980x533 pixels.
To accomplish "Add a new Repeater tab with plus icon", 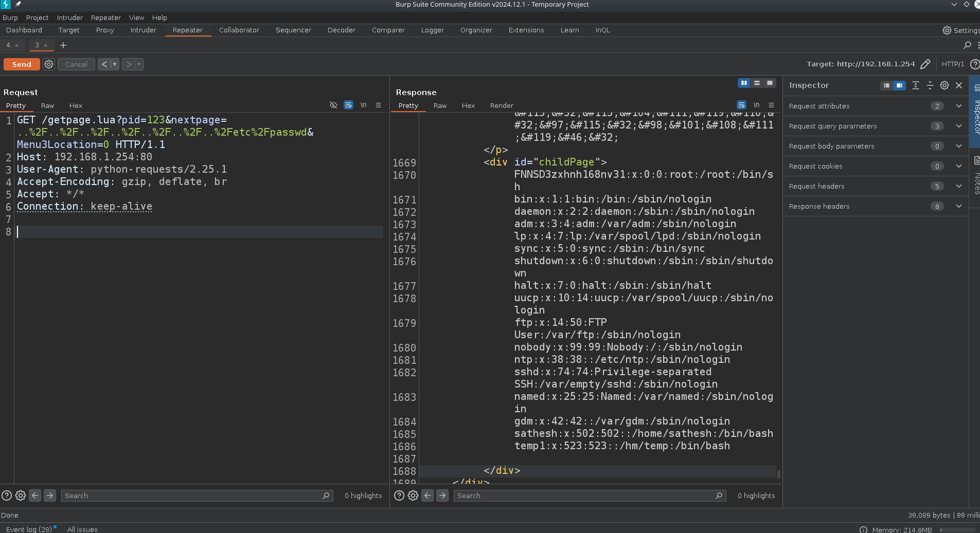I will (63, 45).
